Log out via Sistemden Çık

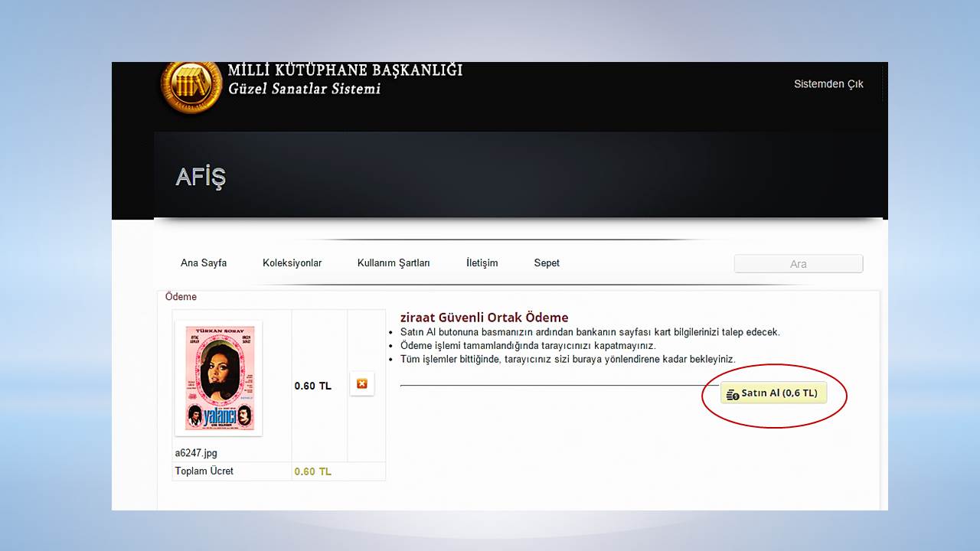828,84
